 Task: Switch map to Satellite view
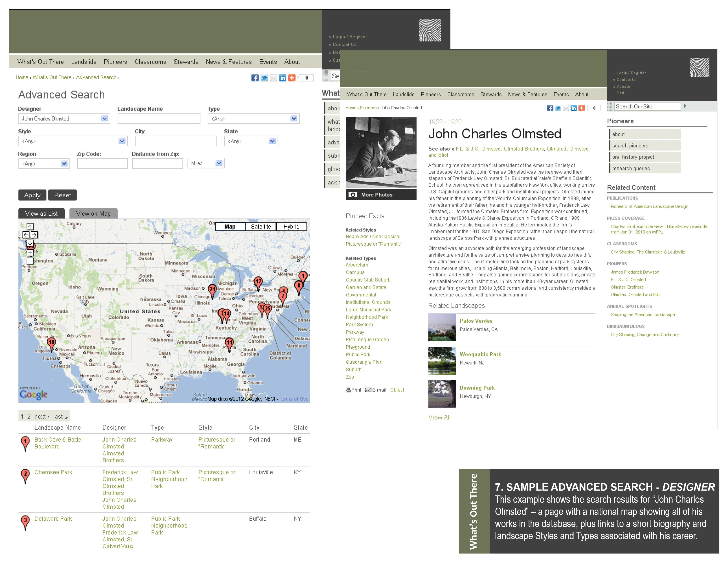(261, 227)
